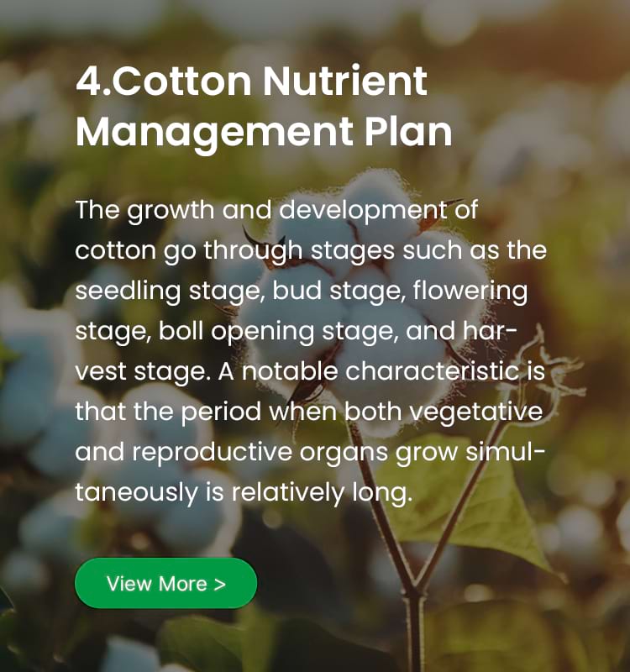Click the 'Plan' word in the heading
The width and height of the screenshot is (630, 672).
[408, 131]
